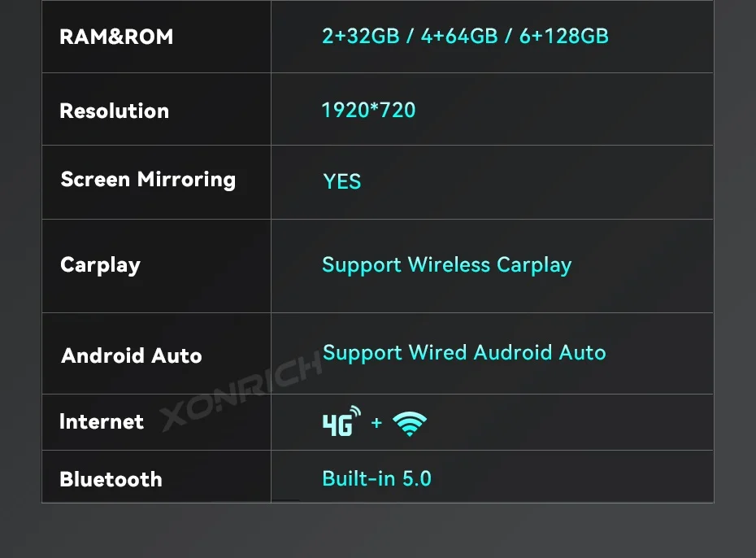Click the 1920*720 resolution value
756x558 pixels.
tap(368, 111)
